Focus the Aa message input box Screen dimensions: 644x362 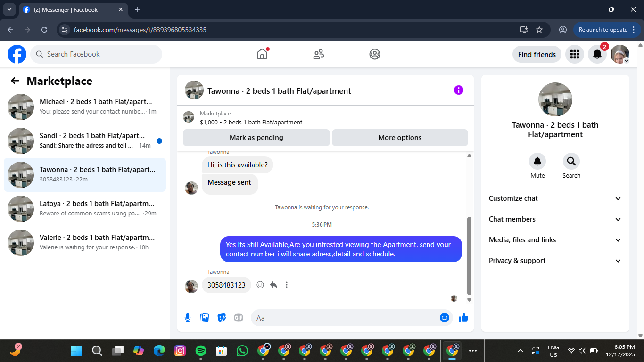tap(347, 318)
